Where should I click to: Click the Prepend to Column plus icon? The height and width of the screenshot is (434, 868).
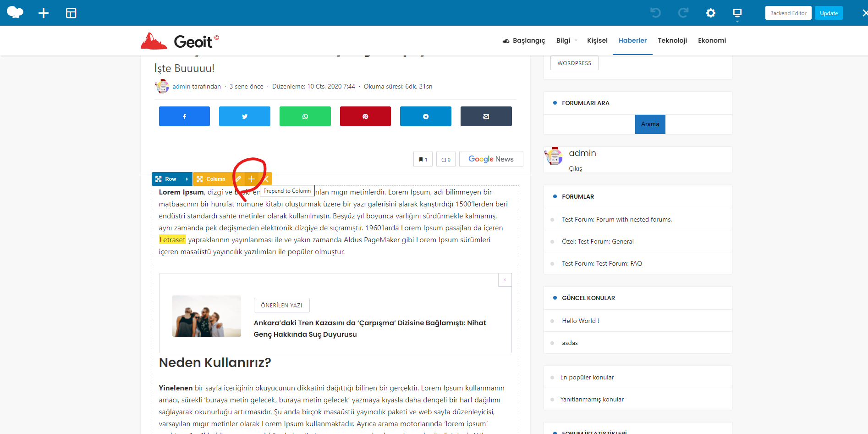pos(252,179)
